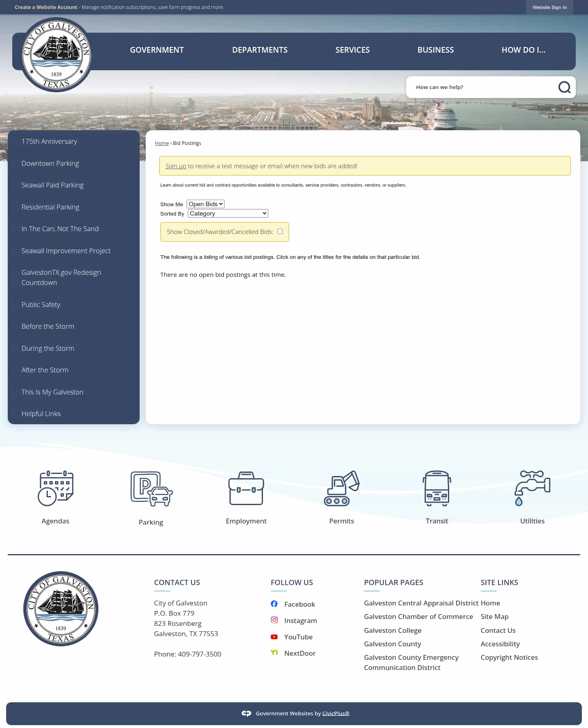This screenshot has width=588, height=728.
Task: Follow the Home breadcrumb link
Action: click(x=162, y=143)
